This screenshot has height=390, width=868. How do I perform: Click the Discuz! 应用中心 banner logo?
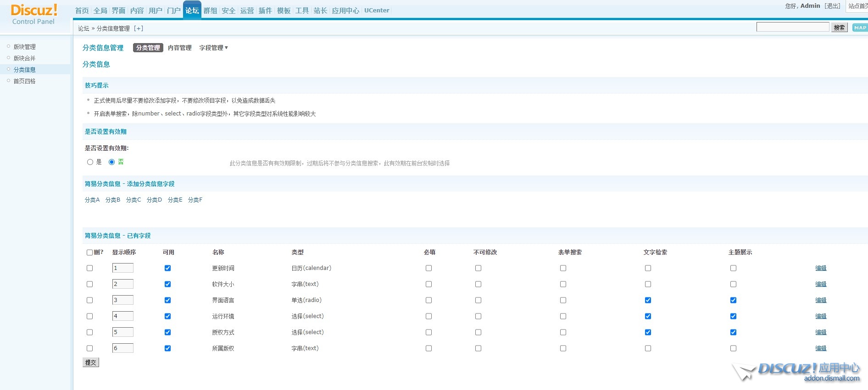click(796, 372)
